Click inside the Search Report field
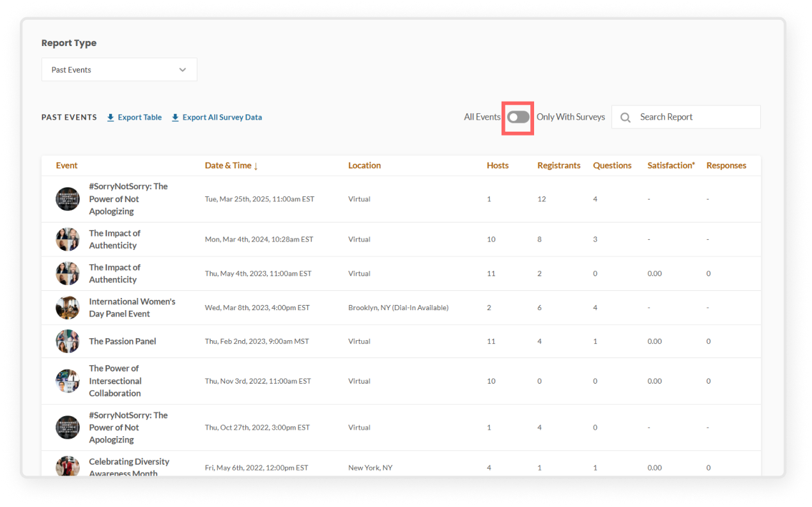This screenshot has width=812, height=507. (686, 117)
